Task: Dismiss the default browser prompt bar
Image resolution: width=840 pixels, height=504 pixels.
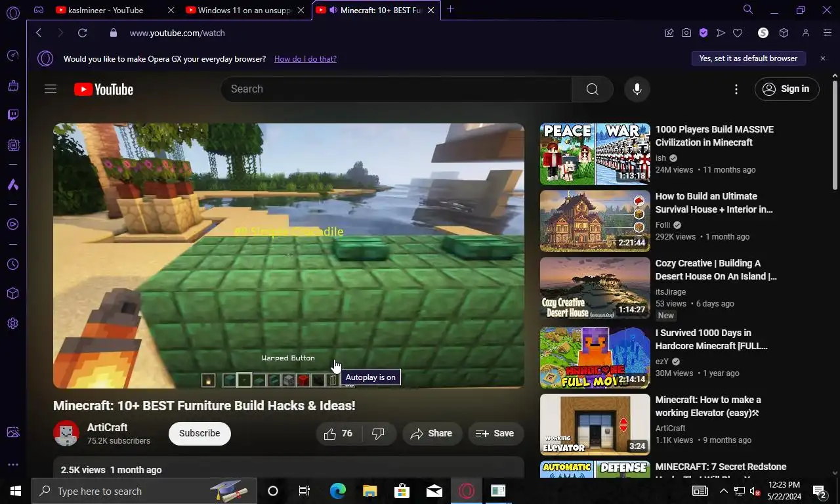Action: coord(822,58)
